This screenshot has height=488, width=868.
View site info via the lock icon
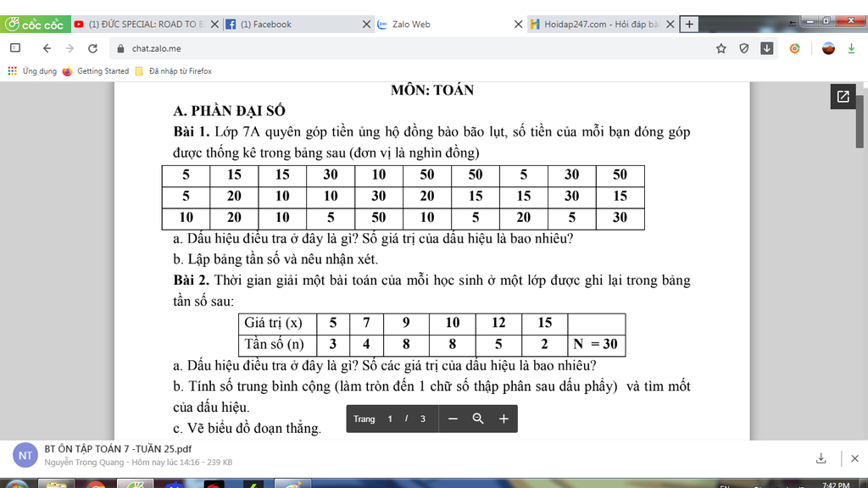(120, 48)
